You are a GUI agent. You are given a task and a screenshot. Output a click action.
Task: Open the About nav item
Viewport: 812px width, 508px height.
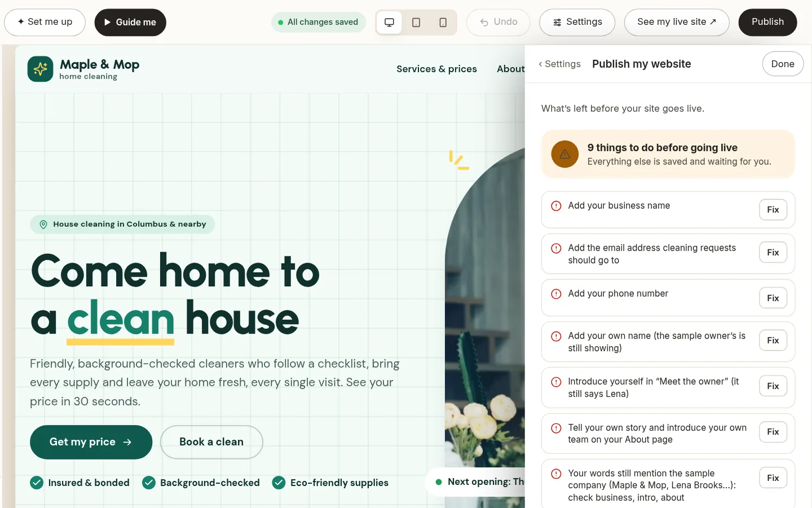point(511,69)
